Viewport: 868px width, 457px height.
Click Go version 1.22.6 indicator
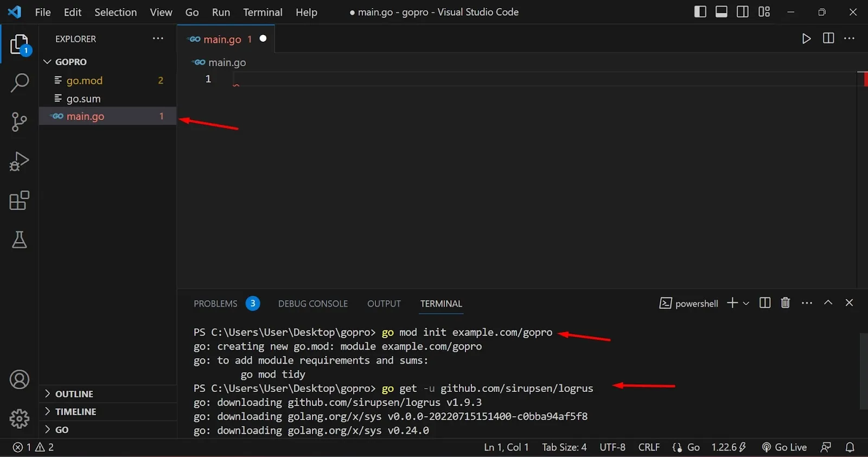(729, 447)
